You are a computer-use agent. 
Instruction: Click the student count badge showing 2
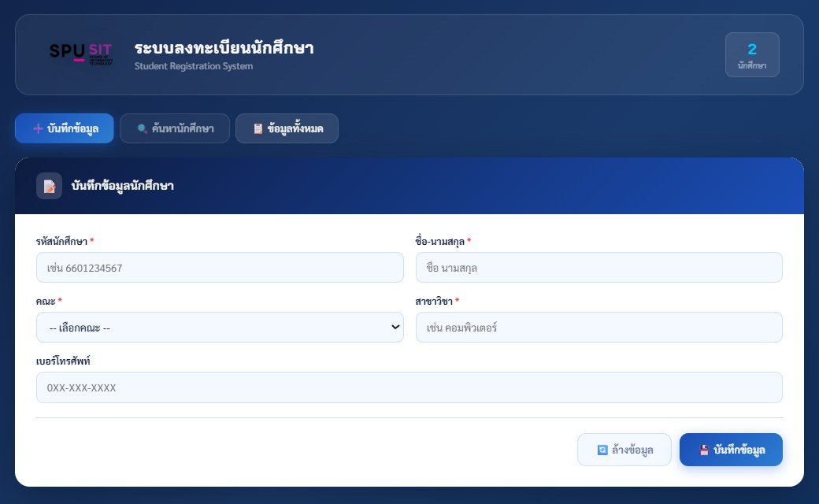[752, 55]
